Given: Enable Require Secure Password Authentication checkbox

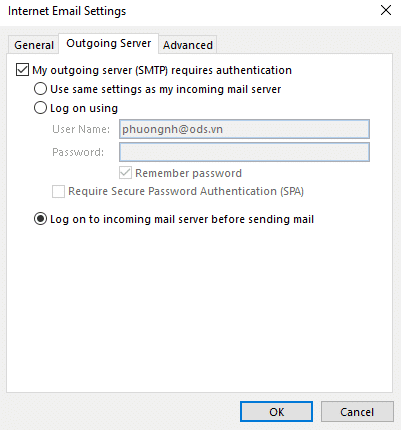Looking at the screenshot, I should point(58,191).
